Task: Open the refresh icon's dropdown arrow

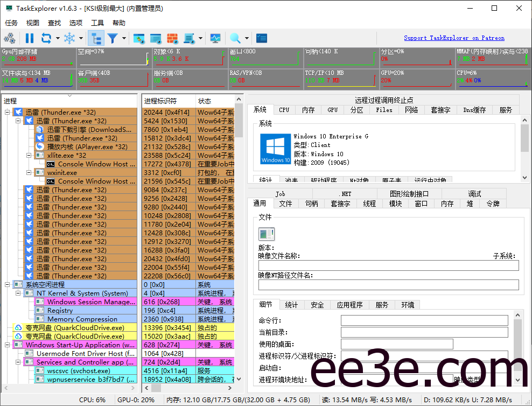Action: [x=57, y=38]
